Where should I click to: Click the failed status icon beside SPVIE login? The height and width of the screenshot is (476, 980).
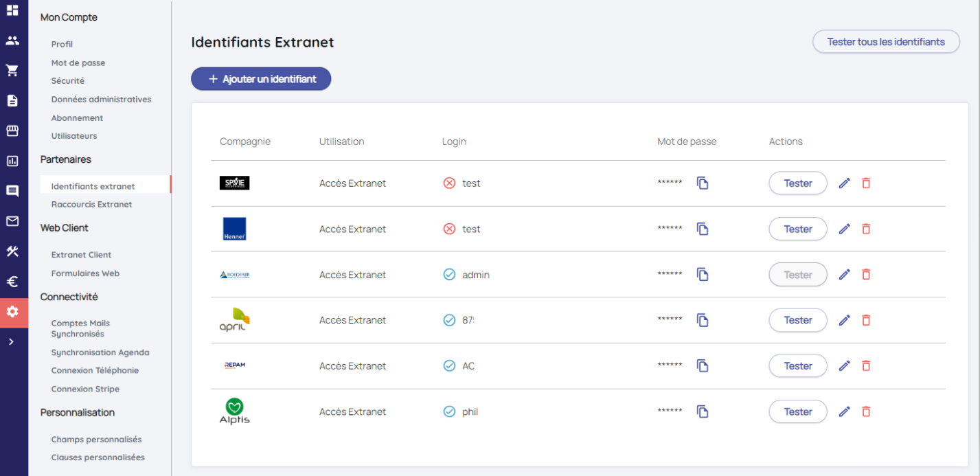coord(449,183)
